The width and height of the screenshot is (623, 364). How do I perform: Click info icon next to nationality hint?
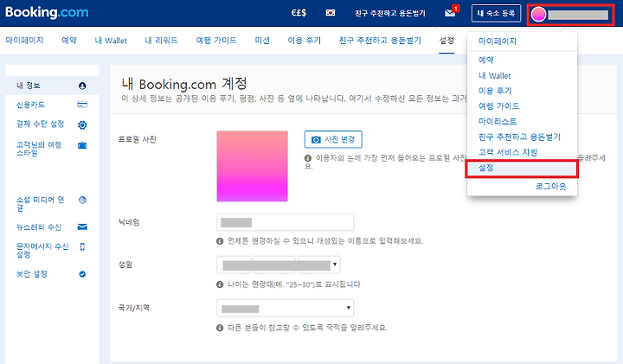(x=220, y=328)
